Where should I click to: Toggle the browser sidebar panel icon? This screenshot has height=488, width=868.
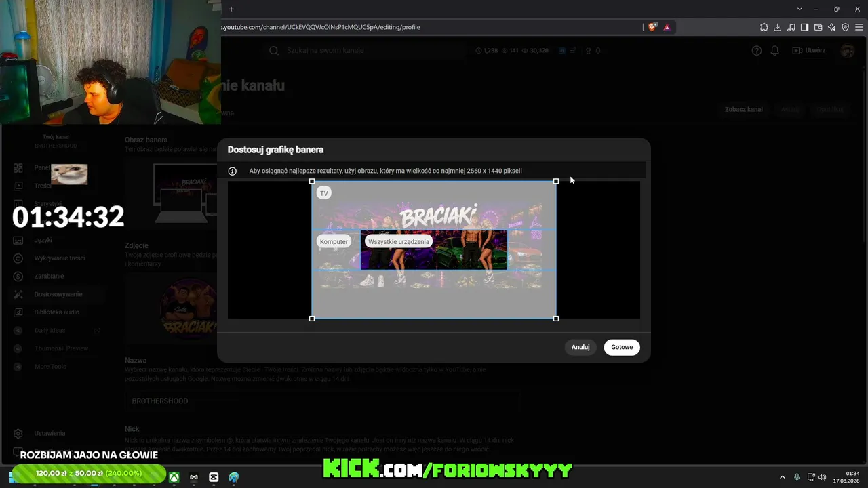click(804, 27)
